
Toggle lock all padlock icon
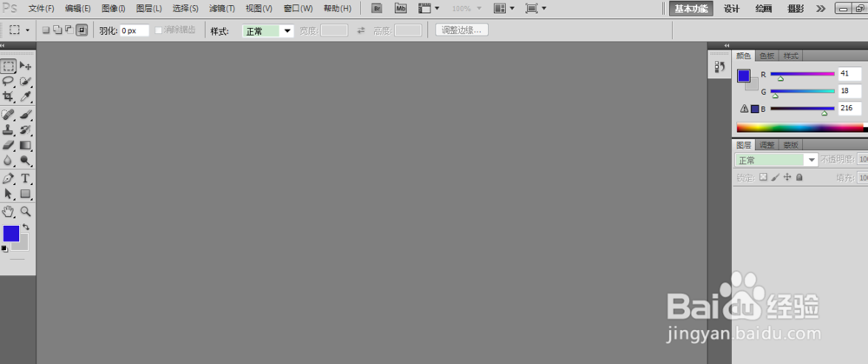tap(799, 177)
